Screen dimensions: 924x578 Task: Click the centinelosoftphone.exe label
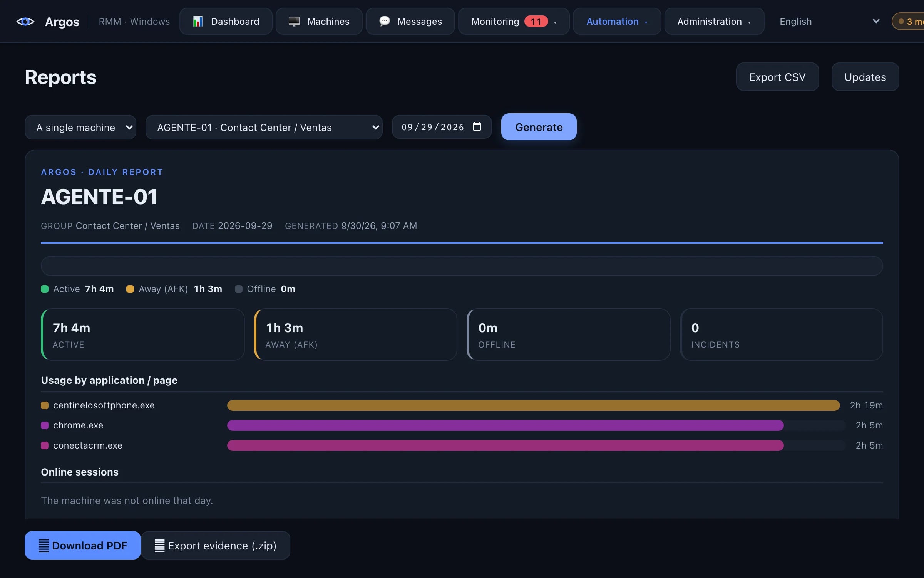tap(104, 405)
